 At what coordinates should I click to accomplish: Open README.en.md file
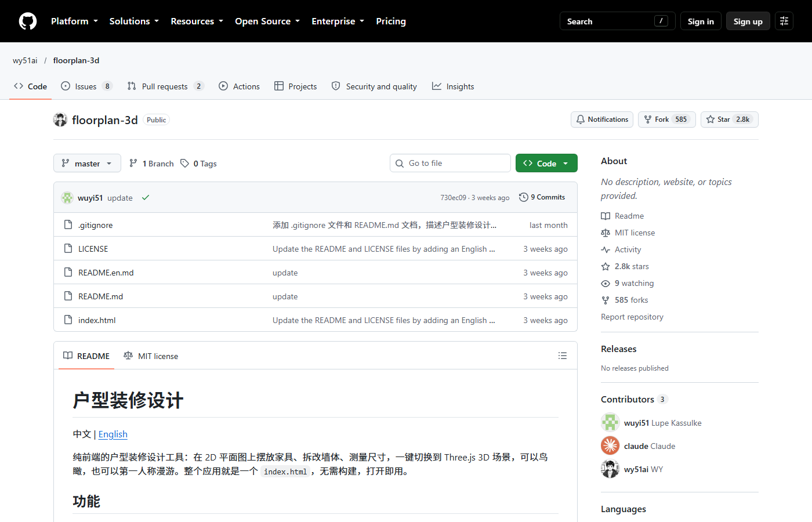(106, 273)
